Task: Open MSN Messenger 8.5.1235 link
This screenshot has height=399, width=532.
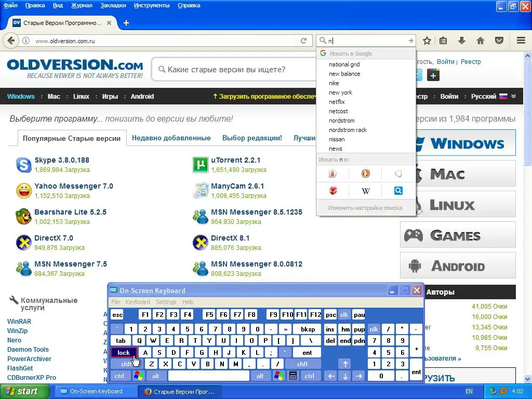Action: point(257,212)
